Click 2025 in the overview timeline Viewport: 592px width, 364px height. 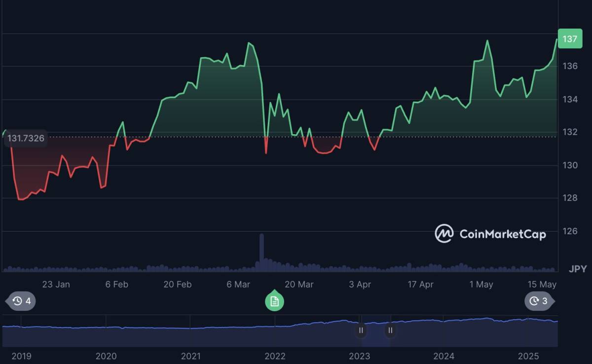[528, 356]
